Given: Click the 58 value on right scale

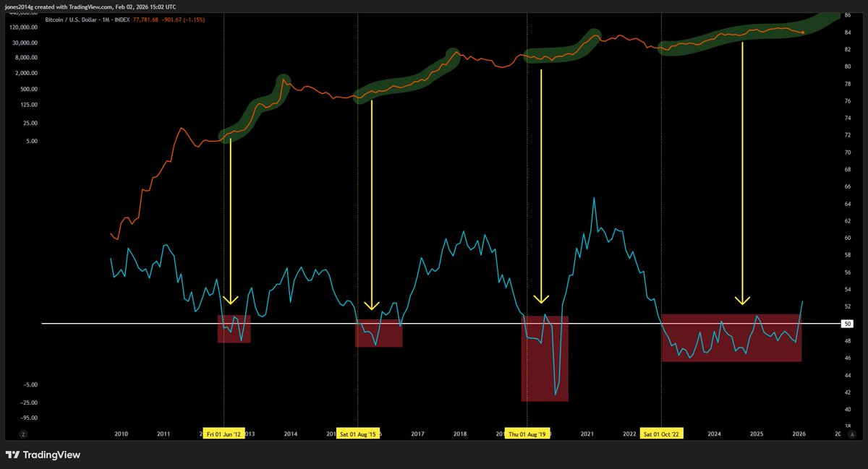Looking at the screenshot, I should pos(848,255).
